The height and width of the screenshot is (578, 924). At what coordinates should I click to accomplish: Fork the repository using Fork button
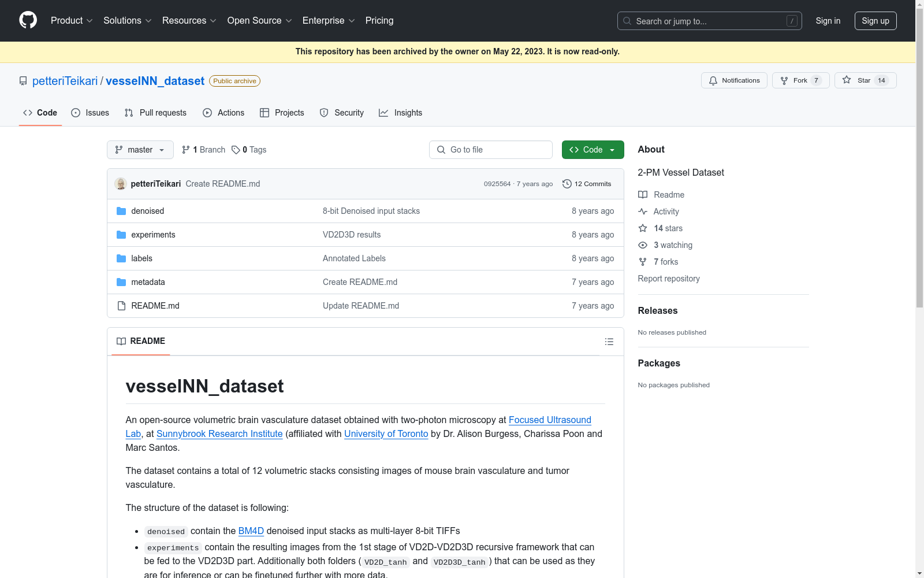[800, 80]
